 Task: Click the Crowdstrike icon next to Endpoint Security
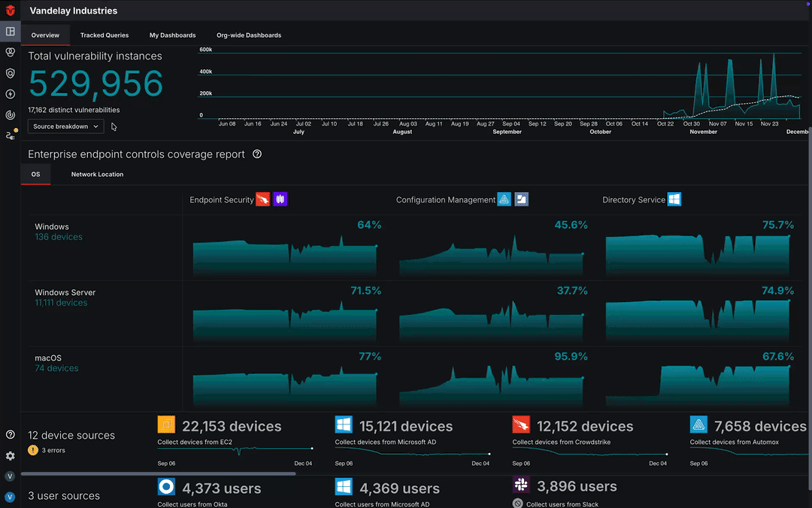(x=263, y=199)
